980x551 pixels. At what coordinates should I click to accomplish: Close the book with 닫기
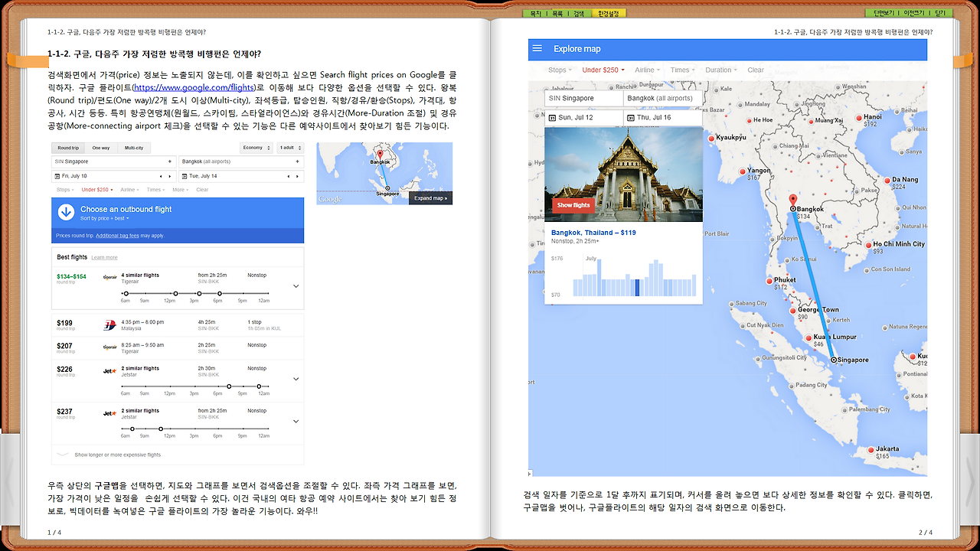940,13
